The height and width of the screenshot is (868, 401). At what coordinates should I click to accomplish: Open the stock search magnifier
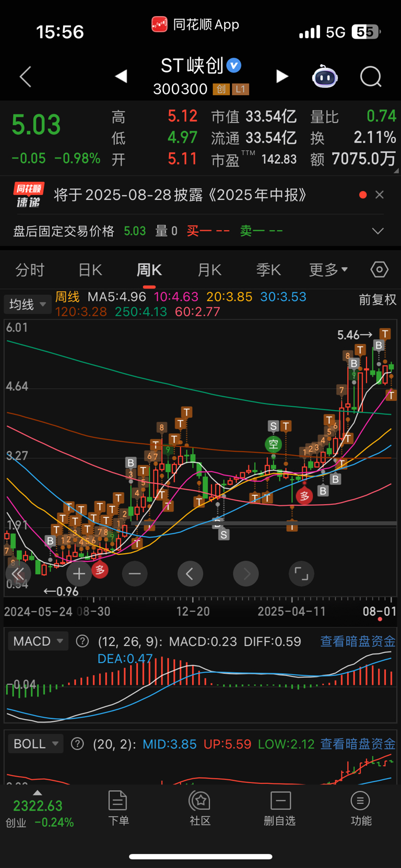371,77
